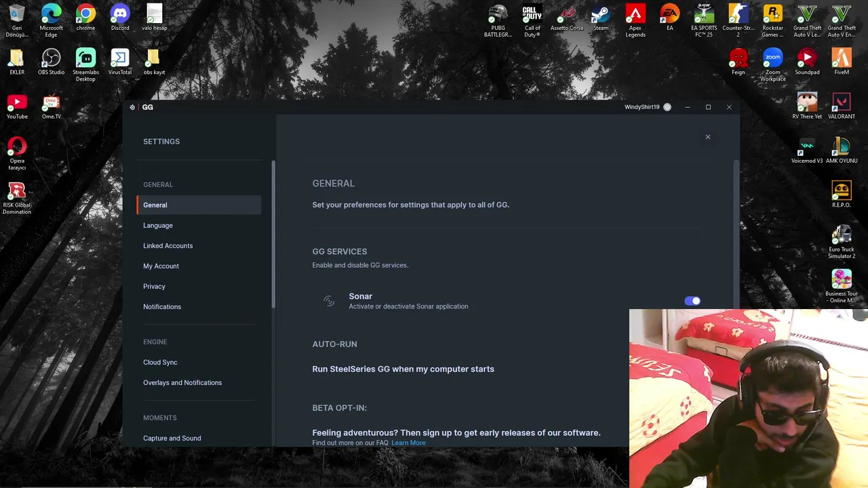The width and height of the screenshot is (868, 488).
Task: Launch OBS Studio shortcut
Action: pos(52,62)
